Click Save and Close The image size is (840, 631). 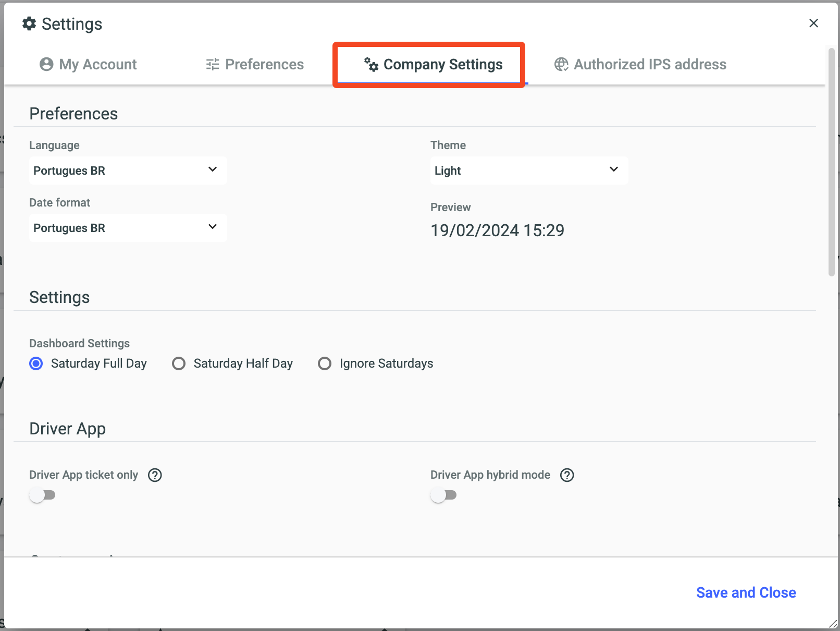[x=746, y=592]
